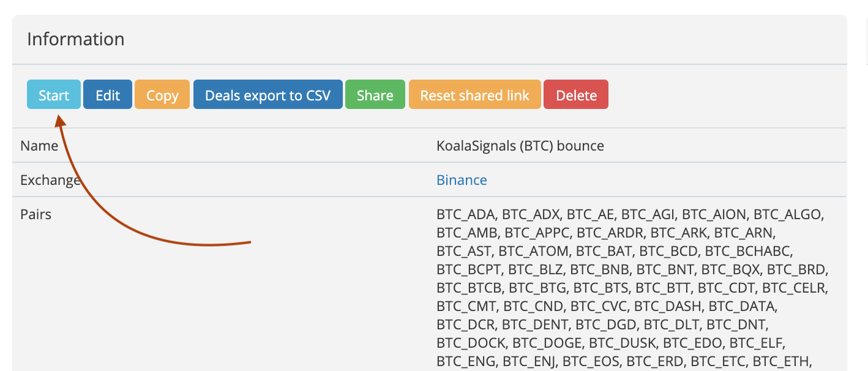Export deals to CSV
Image resolution: width=868 pixels, height=371 pixels.
tap(268, 95)
